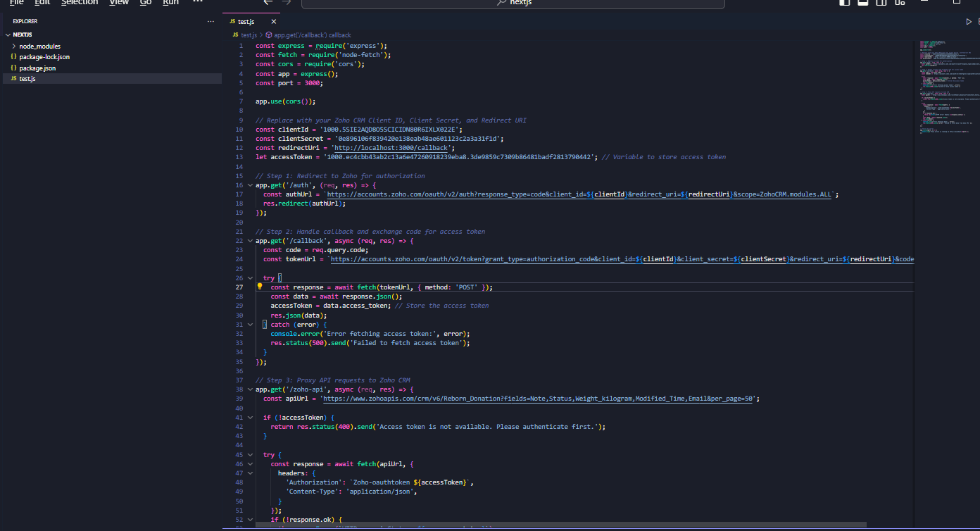
Task: Run the file with the play icon
Action: click(969, 22)
